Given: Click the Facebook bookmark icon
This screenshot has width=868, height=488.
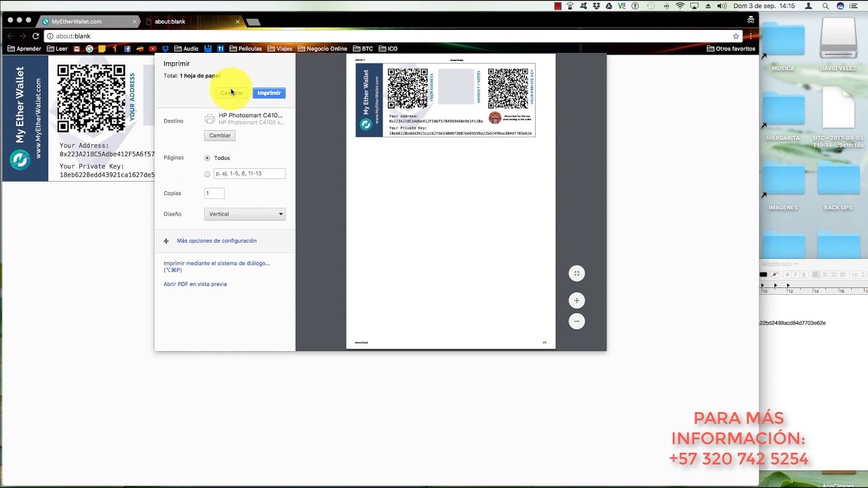Looking at the screenshot, I should point(127,49).
